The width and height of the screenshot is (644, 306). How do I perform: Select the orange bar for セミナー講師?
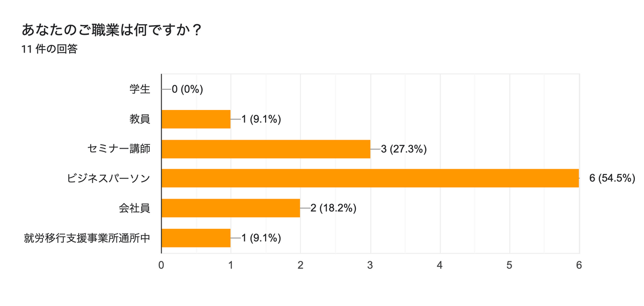point(266,149)
